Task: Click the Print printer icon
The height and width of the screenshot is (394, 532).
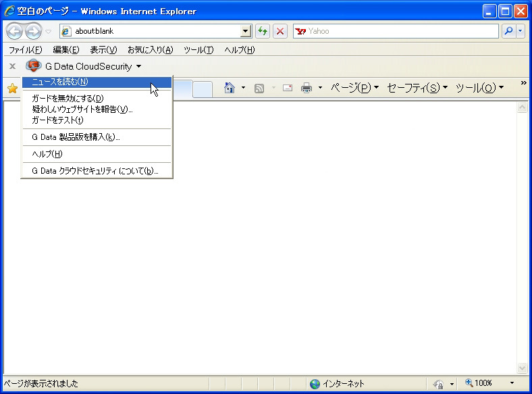Action: pyautogui.click(x=307, y=88)
